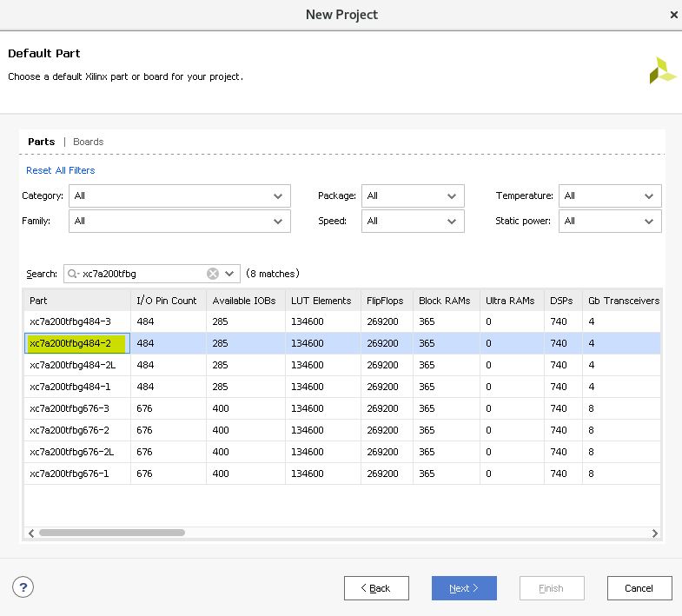The image size is (682, 616).
Task: Select part xc7a200tfbg676-3
Action: (x=70, y=408)
